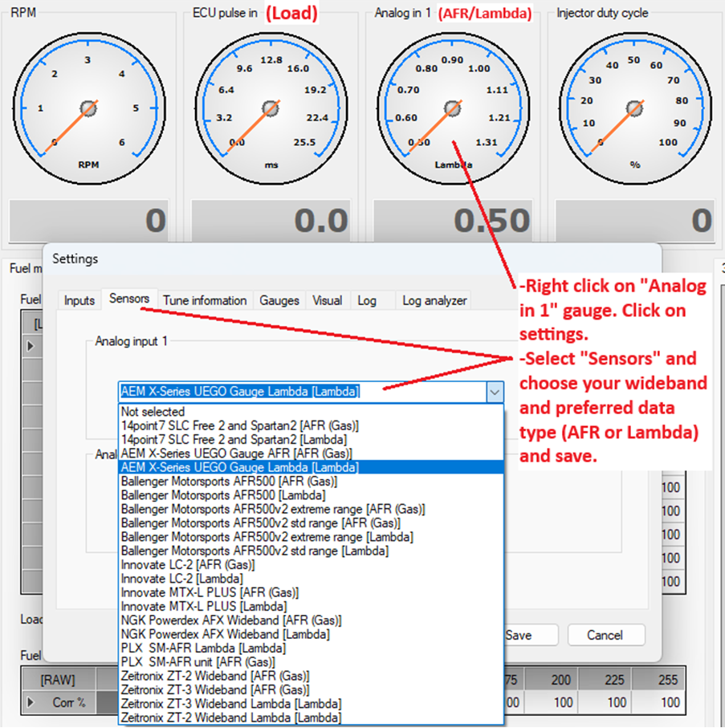Select the 200 column header in bottom table
This screenshot has height=728, width=725.
(x=552, y=680)
